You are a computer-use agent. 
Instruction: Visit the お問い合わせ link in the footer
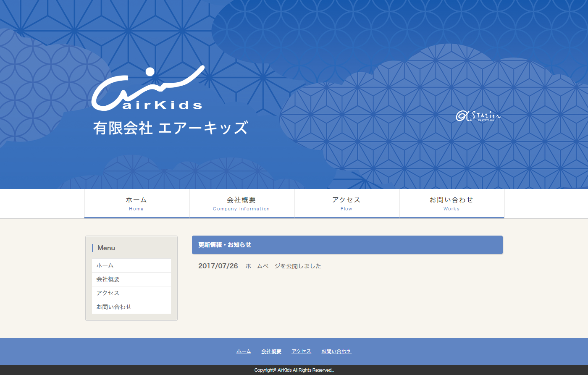[x=336, y=351]
